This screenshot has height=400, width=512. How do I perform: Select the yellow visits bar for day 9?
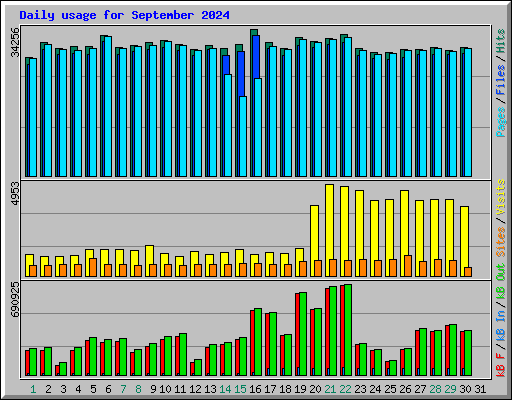(149, 255)
